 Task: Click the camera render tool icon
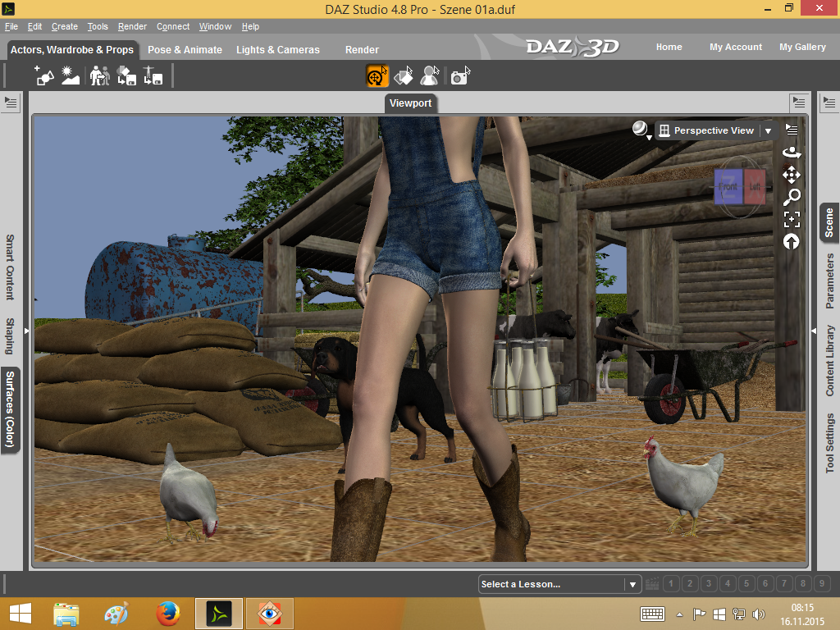(459, 75)
